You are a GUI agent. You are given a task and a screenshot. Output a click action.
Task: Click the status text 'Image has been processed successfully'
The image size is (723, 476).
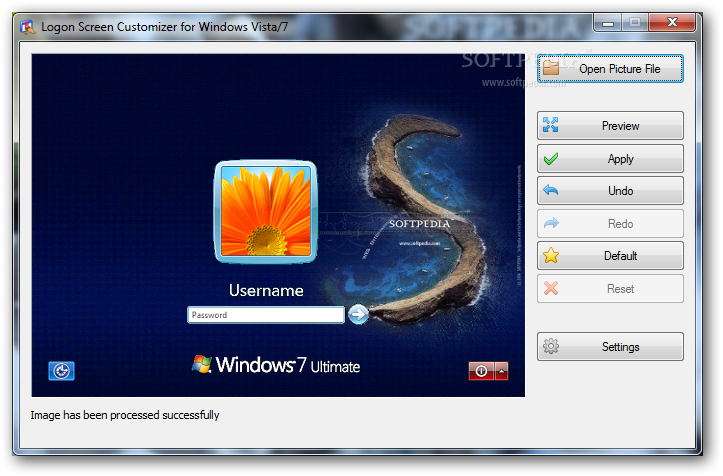pos(125,415)
